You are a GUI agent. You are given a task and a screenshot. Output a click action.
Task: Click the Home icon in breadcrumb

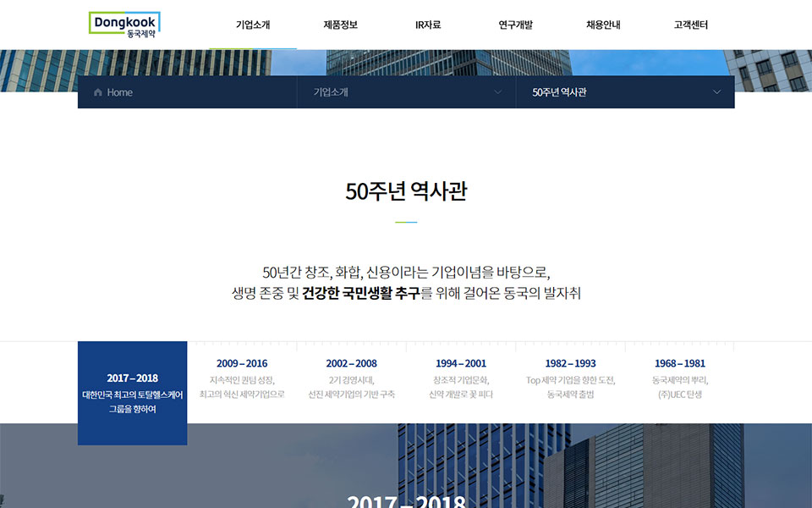click(x=98, y=92)
